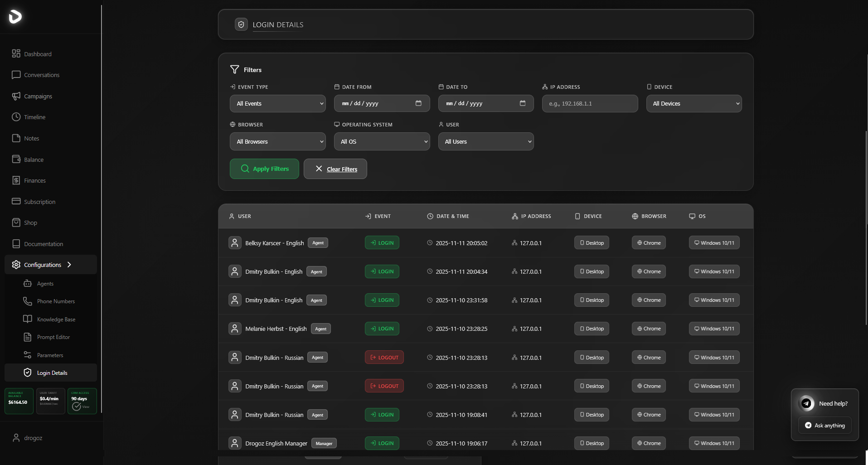Open the Dashboard from the sidebar

[x=37, y=53]
